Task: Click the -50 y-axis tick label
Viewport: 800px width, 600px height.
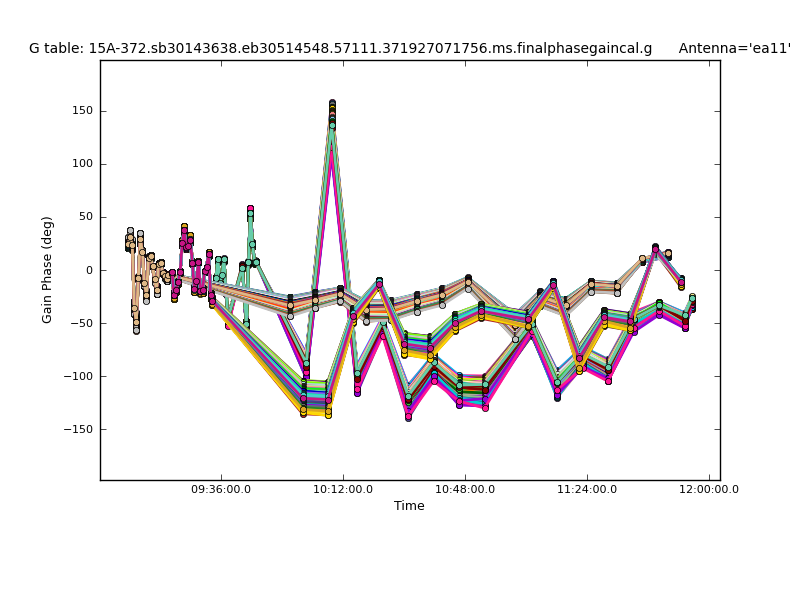Action: coord(82,323)
